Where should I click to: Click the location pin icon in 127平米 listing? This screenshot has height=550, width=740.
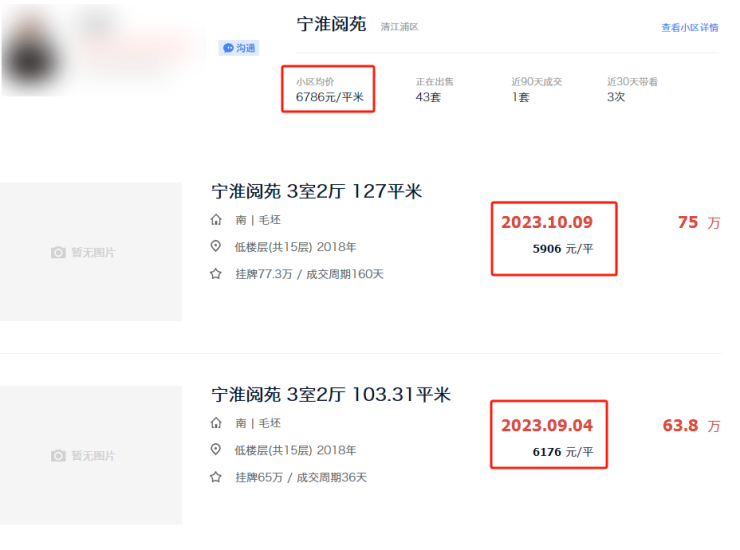[x=216, y=247]
